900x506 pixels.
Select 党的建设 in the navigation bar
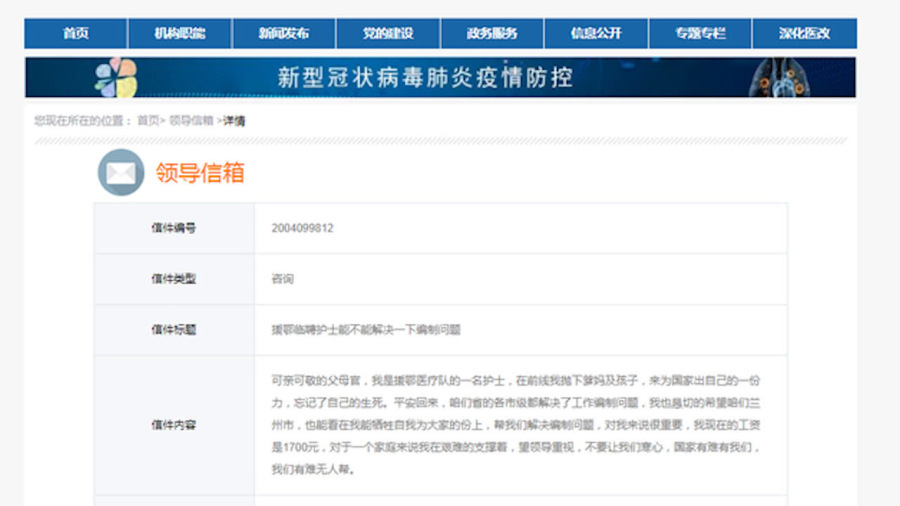[x=388, y=33]
